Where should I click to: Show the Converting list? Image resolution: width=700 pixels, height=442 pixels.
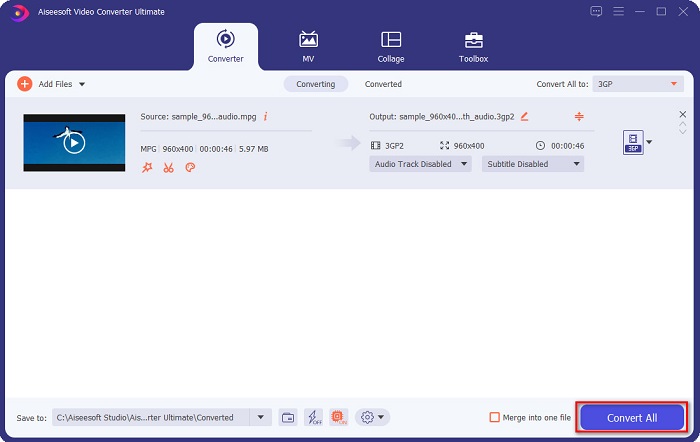(316, 84)
